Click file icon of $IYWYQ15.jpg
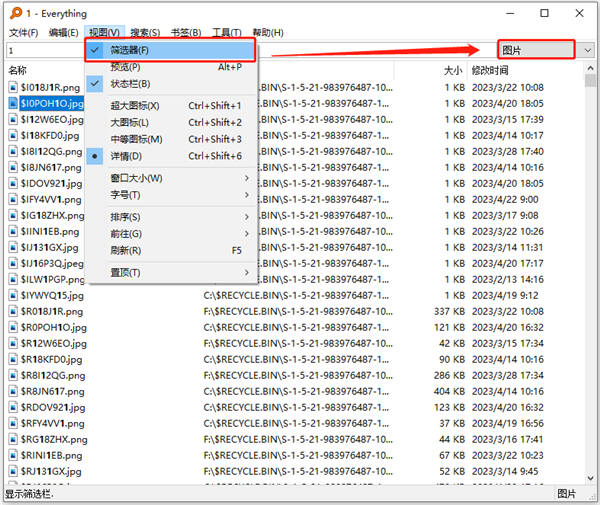The image size is (600, 505). (13, 296)
